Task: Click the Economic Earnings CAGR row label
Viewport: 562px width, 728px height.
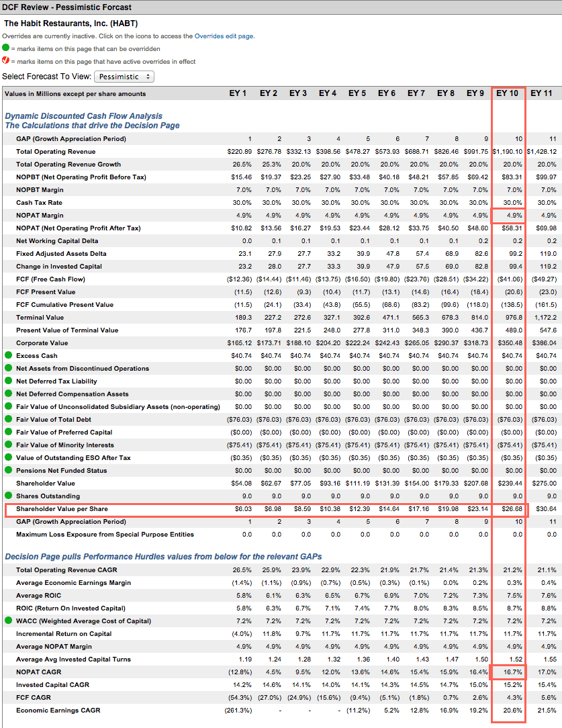Action: [x=58, y=711]
